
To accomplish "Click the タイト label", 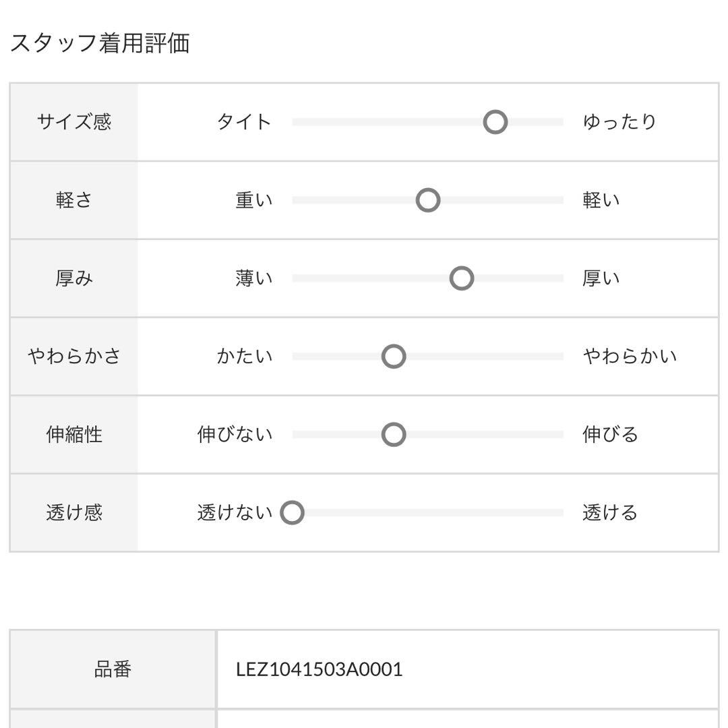I will pos(244,122).
